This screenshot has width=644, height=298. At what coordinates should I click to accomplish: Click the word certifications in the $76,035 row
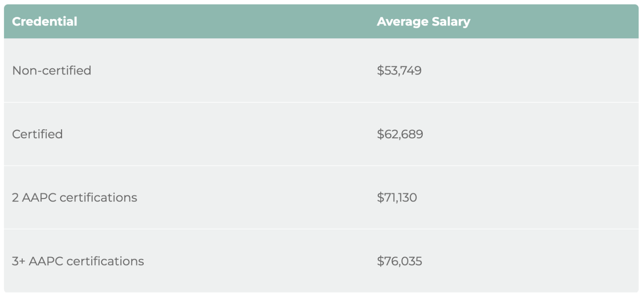[105, 261]
